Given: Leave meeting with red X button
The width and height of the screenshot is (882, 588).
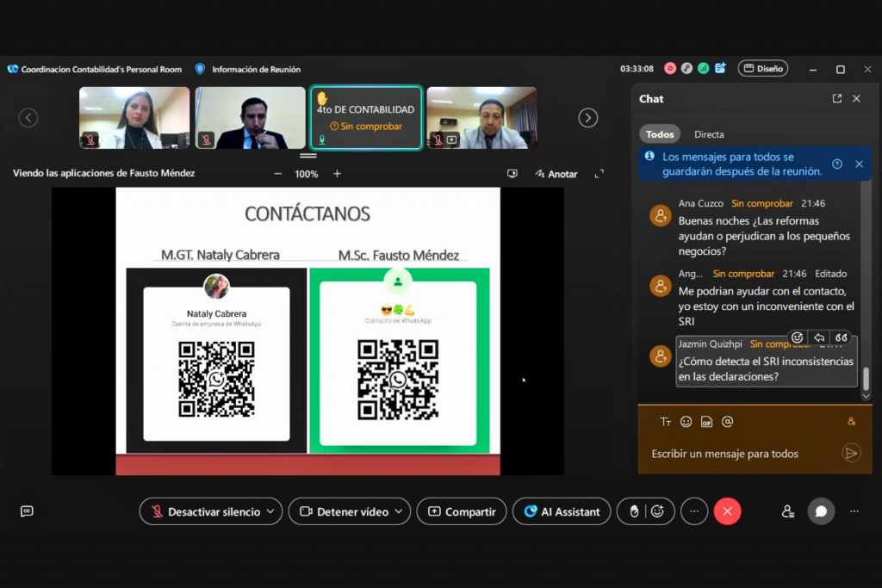Looking at the screenshot, I should click(x=727, y=511).
